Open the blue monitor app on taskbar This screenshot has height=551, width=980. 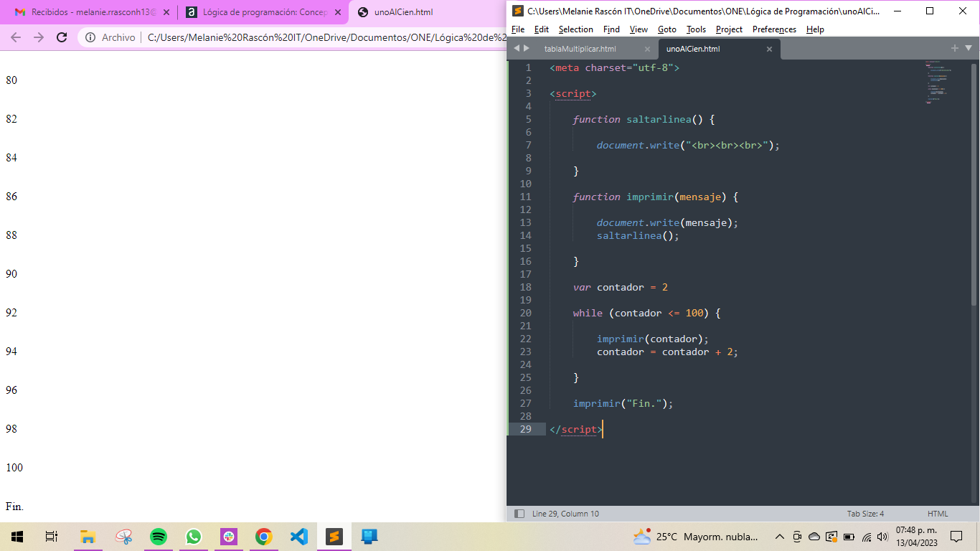[369, 537]
